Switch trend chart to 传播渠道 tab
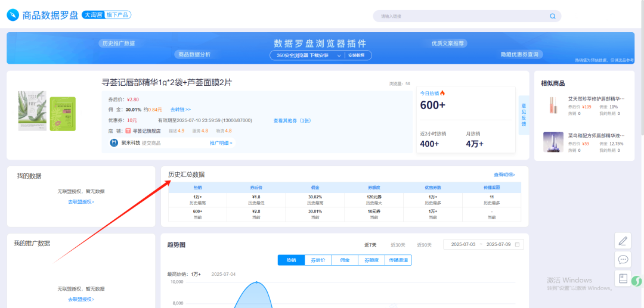The width and height of the screenshot is (644, 308). coord(398,260)
